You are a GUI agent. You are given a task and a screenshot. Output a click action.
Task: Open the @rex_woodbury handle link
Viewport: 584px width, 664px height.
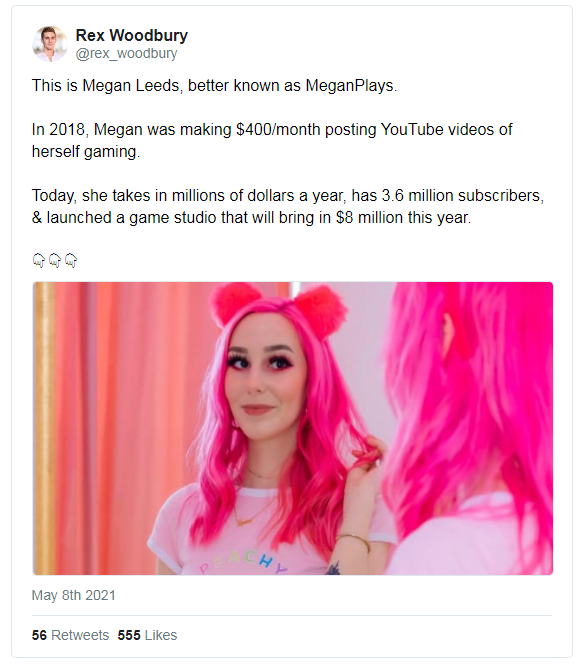[x=126, y=54]
